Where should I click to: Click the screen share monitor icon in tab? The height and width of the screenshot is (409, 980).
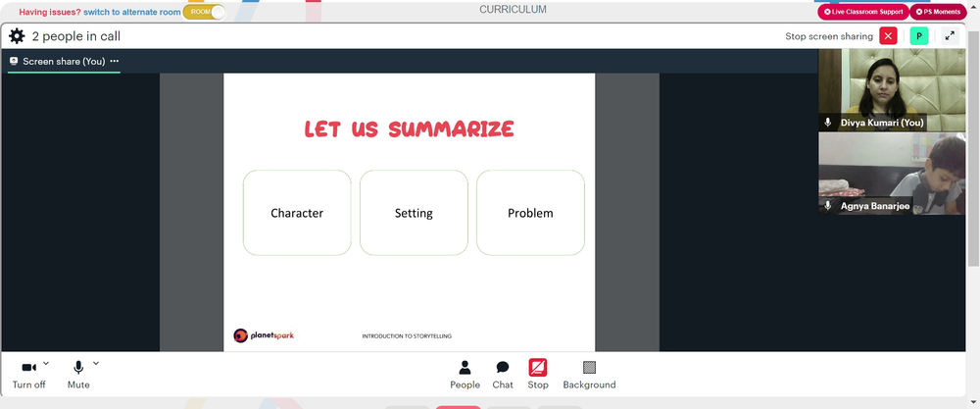coord(14,61)
